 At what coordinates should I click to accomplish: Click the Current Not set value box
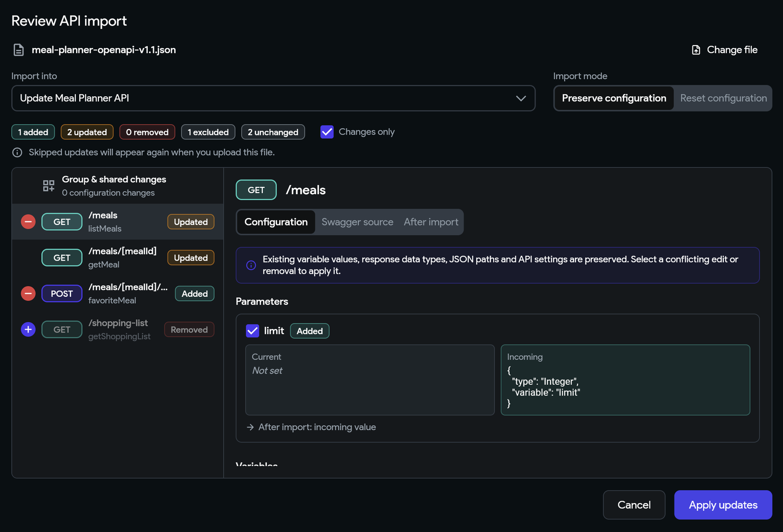pyautogui.click(x=370, y=380)
